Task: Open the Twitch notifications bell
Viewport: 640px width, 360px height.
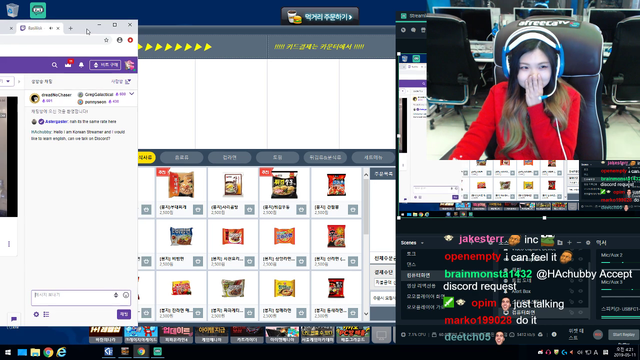Action: point(81,65)
